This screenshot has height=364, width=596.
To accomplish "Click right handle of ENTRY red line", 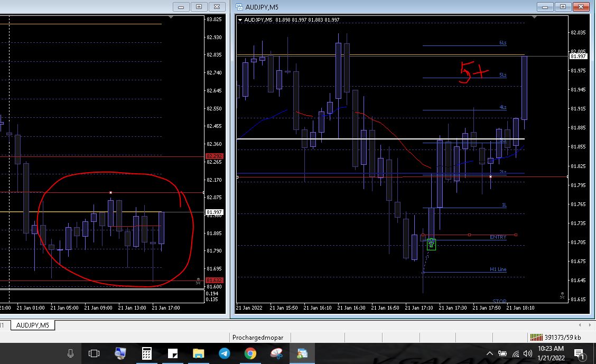I will (x=516, y=235).
